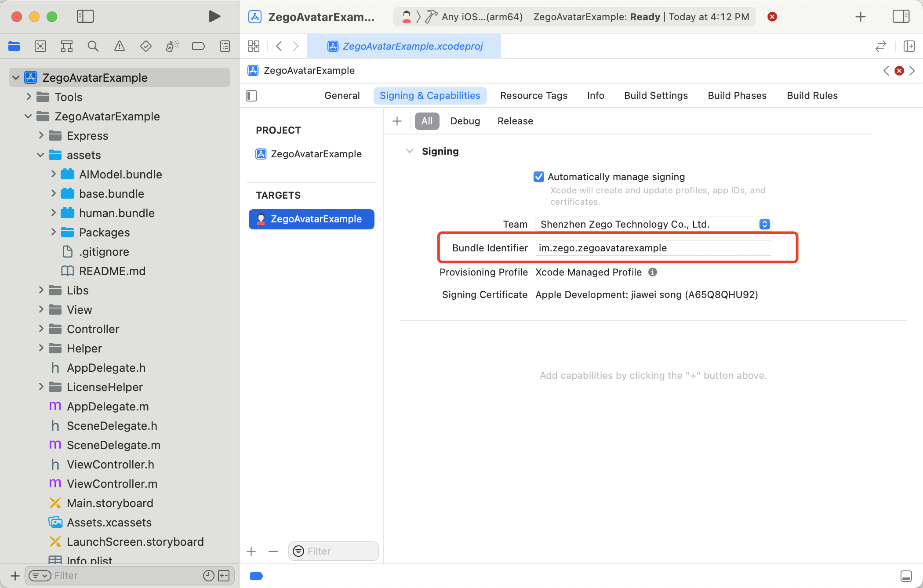The width and height of the screenshot is (923, 588).
Task: Open the Find navigator magnifier icon
Action: (93, 46)
